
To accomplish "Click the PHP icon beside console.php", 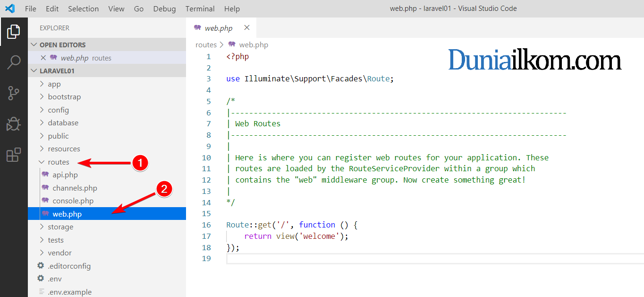I will pyautogui.click(x=45, y=201).
